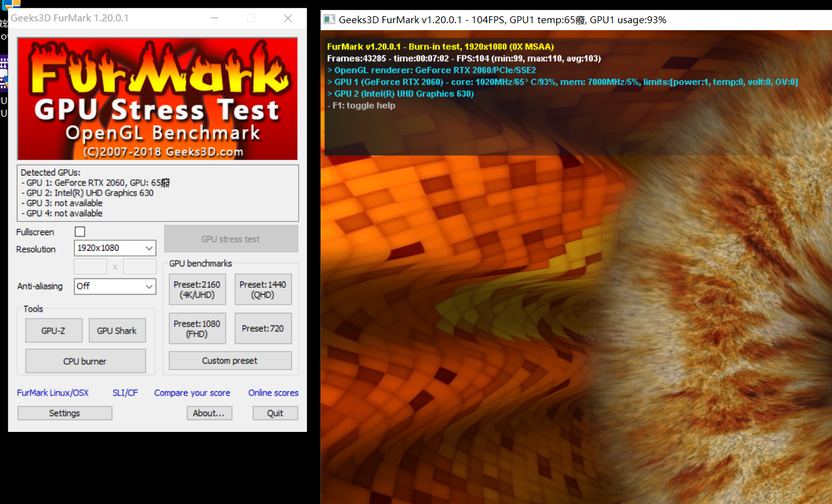Click the custom height input field
This screenshot has width=832, height=504.
(x=139, y=266)
